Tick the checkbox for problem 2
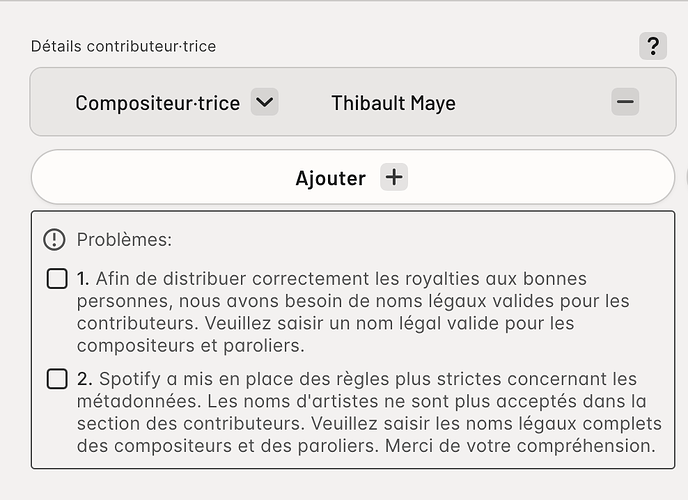The width and height of the screenshot is (688, 500). tap(57, 379)
